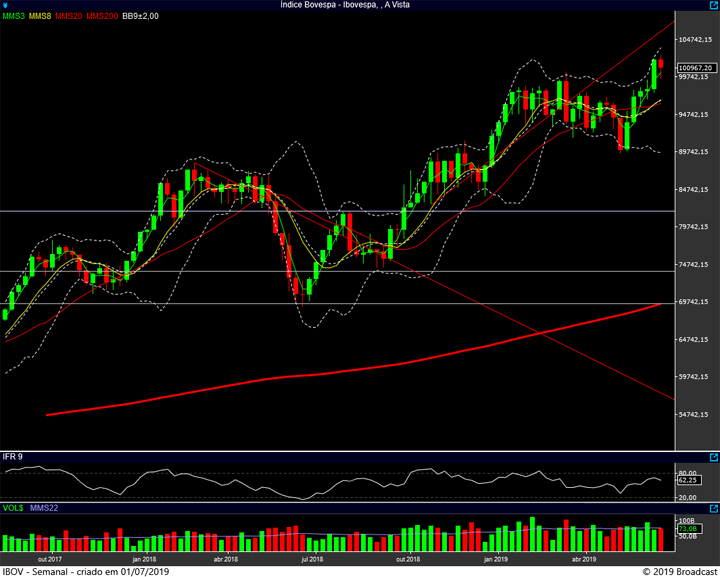
Task: Click the current price tag 100967,20
Action: pos(695,68)
